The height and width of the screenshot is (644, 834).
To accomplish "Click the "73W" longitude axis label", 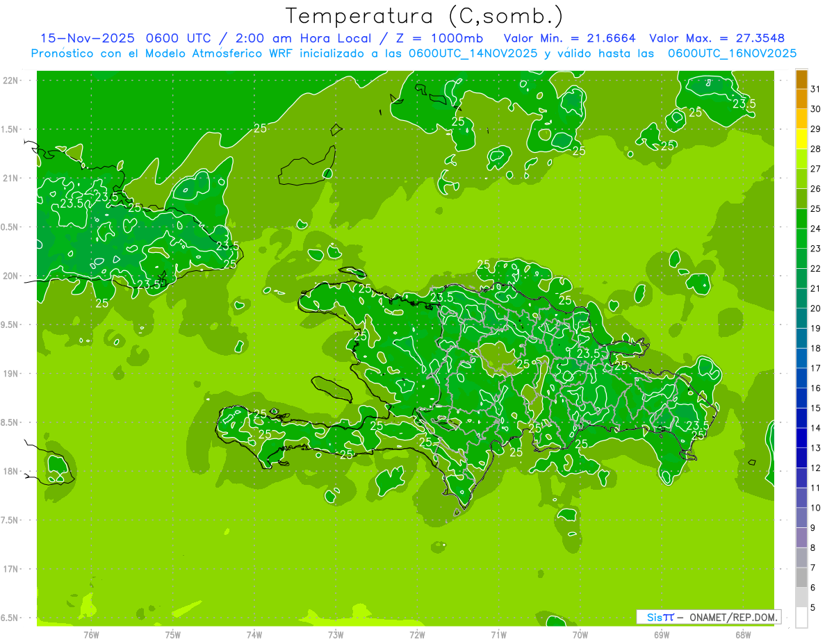I will tap(336, 635).
